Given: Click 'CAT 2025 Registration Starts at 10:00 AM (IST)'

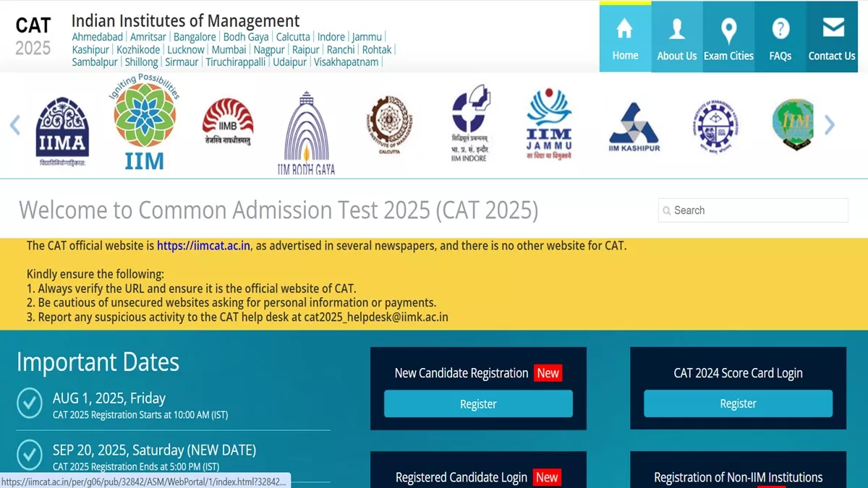Looking at the screenshot, I should [x=140, y=415].
